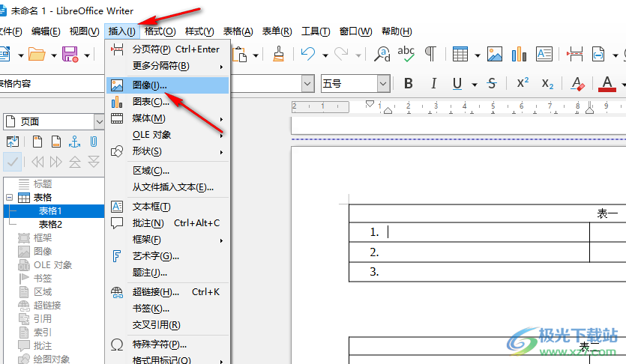Open the table insert dropdown arrow
The height and width of the screenshot is (364, 626).
click(477, 55)
